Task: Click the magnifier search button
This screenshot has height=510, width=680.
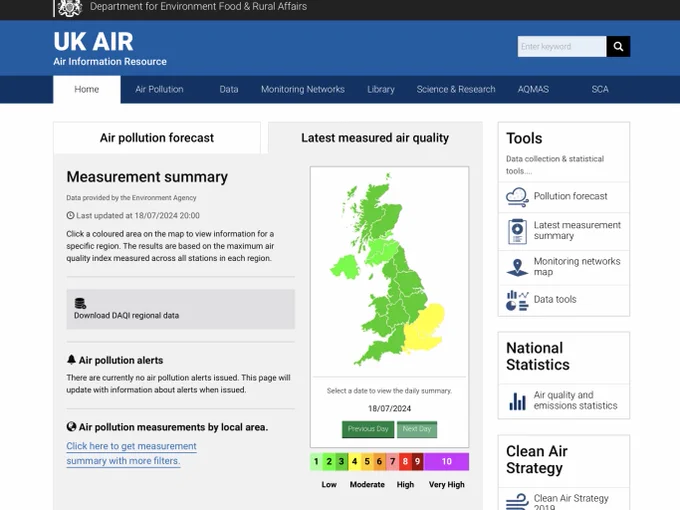Action: pyautogui.click(x=618, y=46)
